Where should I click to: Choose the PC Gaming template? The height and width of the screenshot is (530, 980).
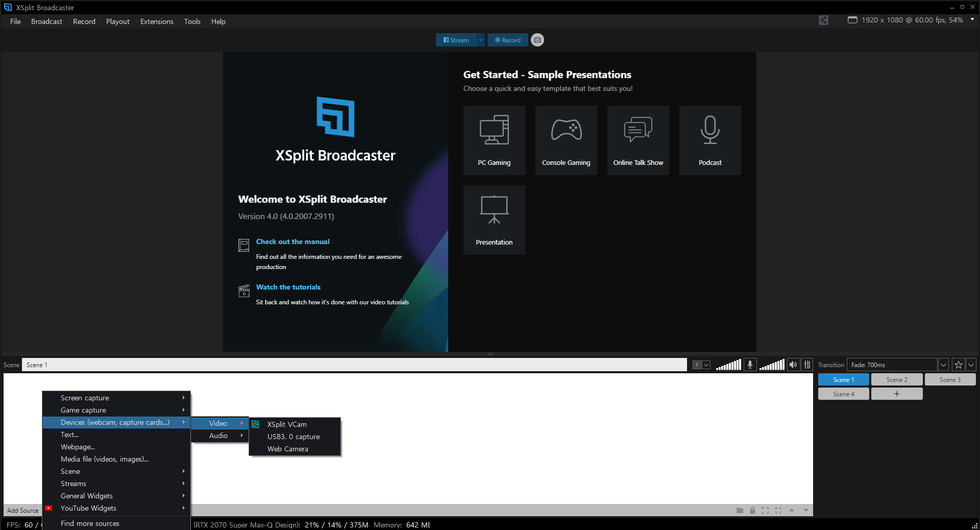pos(494,140)
